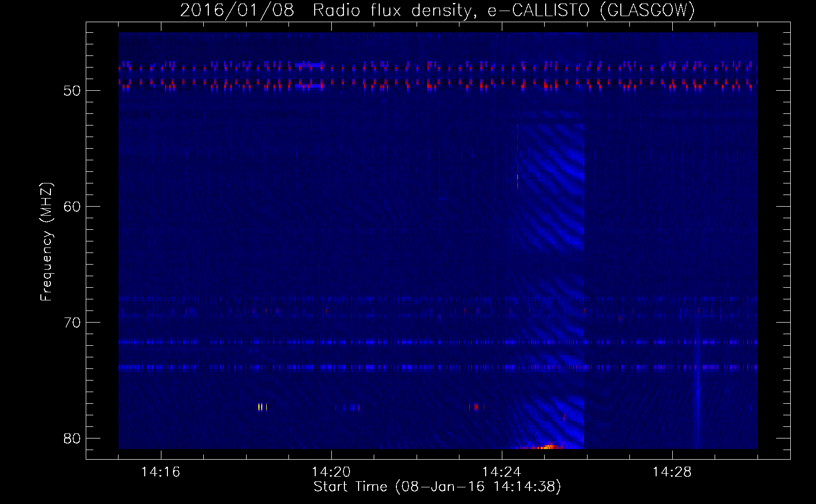
Task: Click the 'Start Time (08-Jan-16 14:14:38)' axis label
Action: pyautogui.click(x=437, y=487)
